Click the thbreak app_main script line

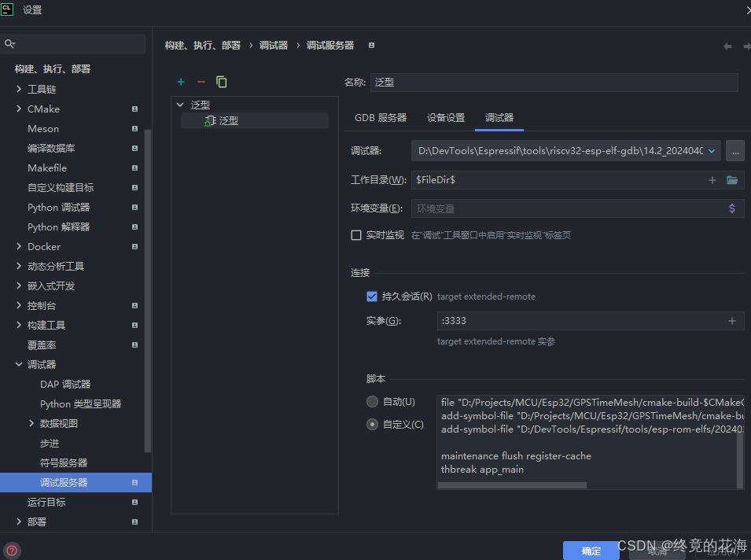(482, 470)
